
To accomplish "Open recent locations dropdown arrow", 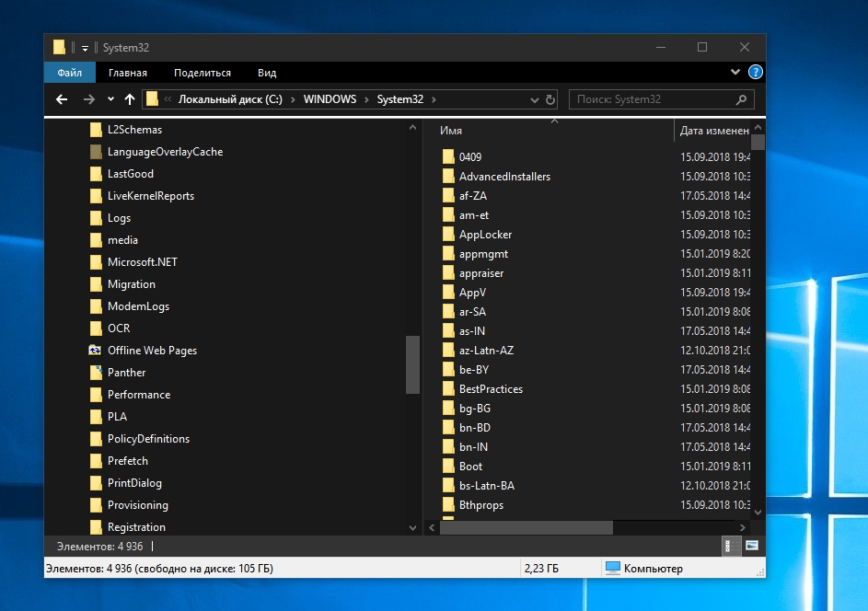I will [x=110, y=99].
